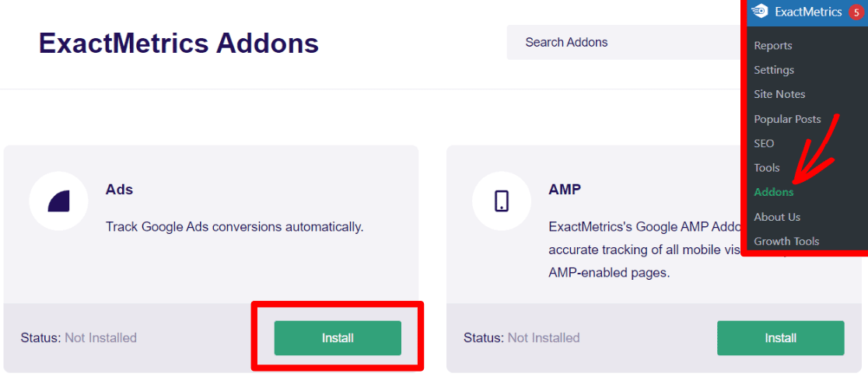
Task: Go to the Settings submenu
Action: click(x=774, y=70)
